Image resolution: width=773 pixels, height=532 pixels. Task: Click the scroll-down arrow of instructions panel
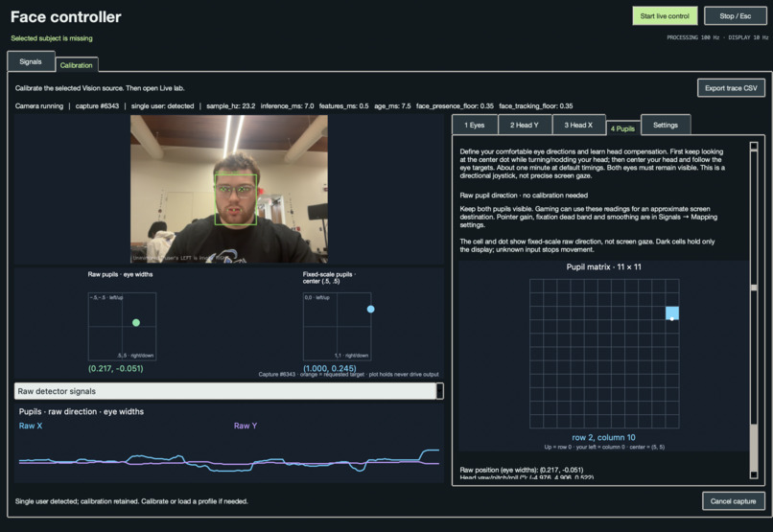click(x=753, y=474)
